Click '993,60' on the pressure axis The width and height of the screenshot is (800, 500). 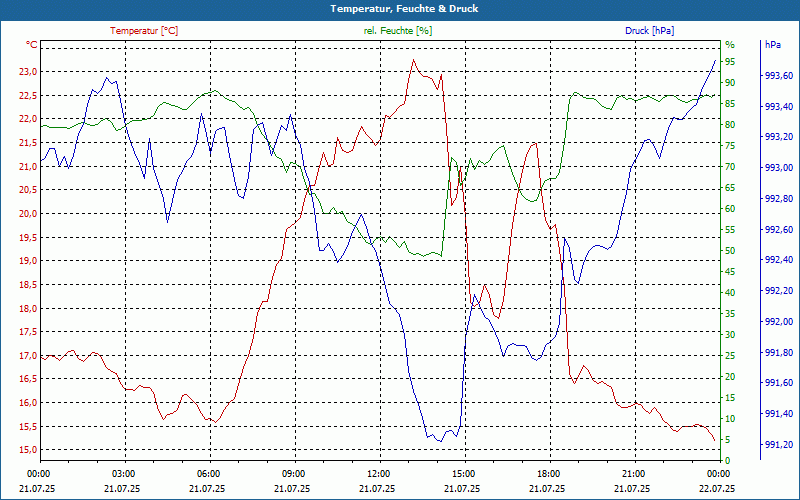tap(779, 76)
